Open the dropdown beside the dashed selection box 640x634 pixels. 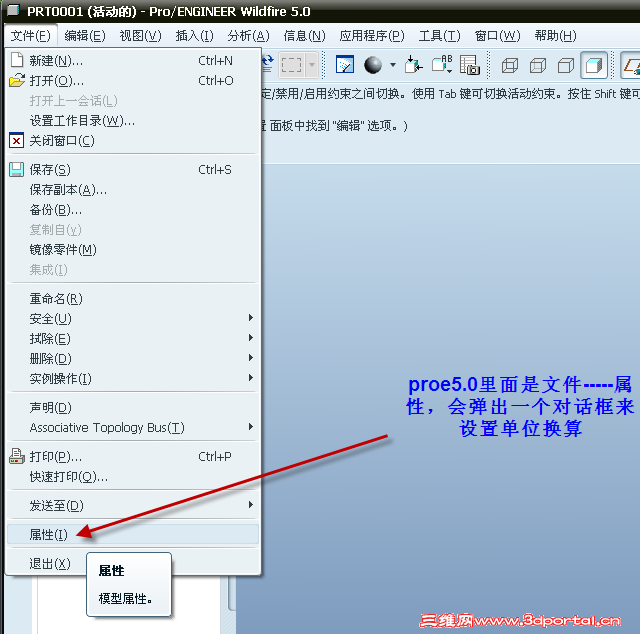pyautogui.click(x=311, y=65)
